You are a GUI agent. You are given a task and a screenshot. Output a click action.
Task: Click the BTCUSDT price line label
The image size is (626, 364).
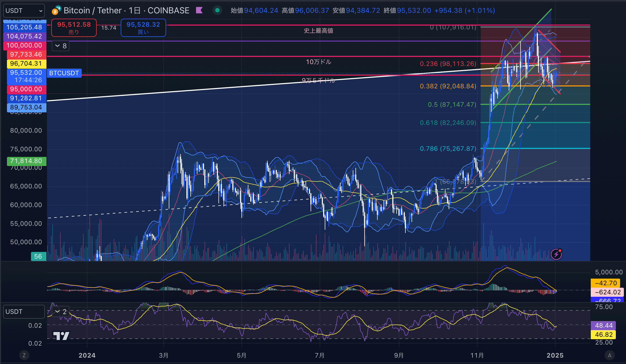(64, 73)
